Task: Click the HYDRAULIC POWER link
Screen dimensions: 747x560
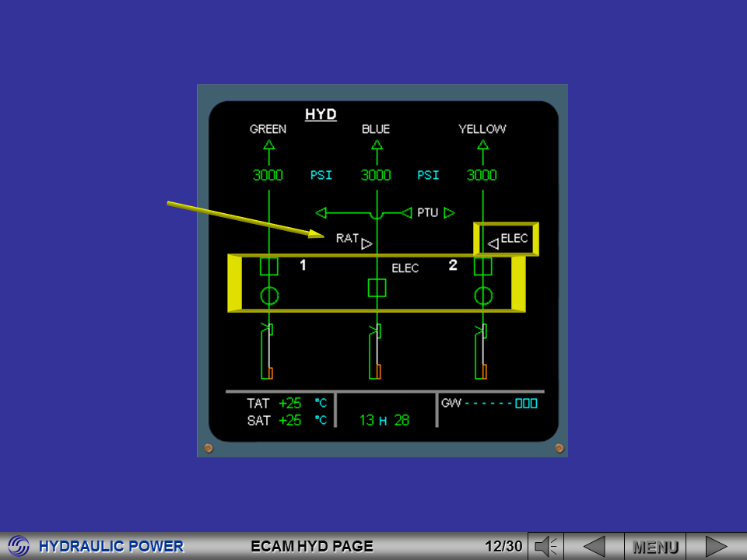Action: [x=113, y=546]
